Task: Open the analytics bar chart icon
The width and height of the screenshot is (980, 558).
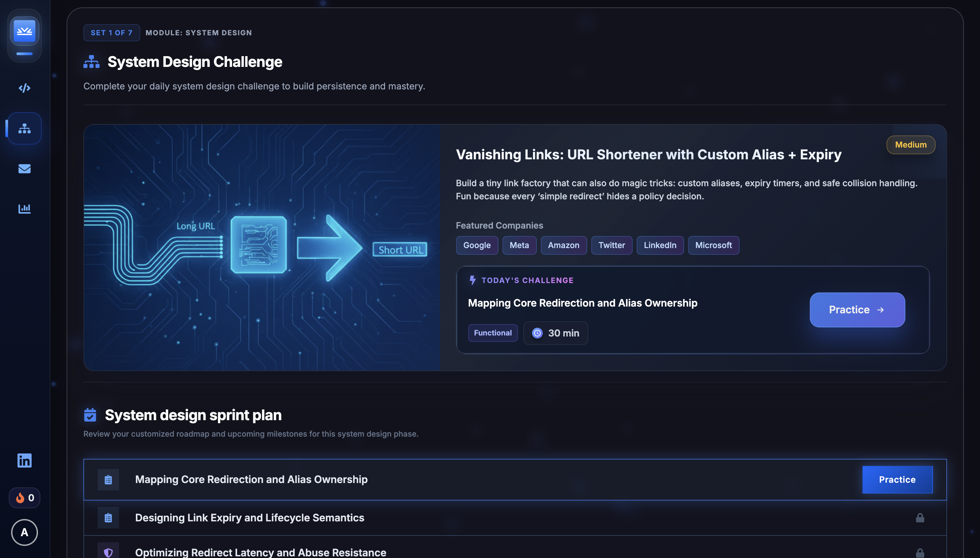Action: pyautogui.click(x=25, y=209)
